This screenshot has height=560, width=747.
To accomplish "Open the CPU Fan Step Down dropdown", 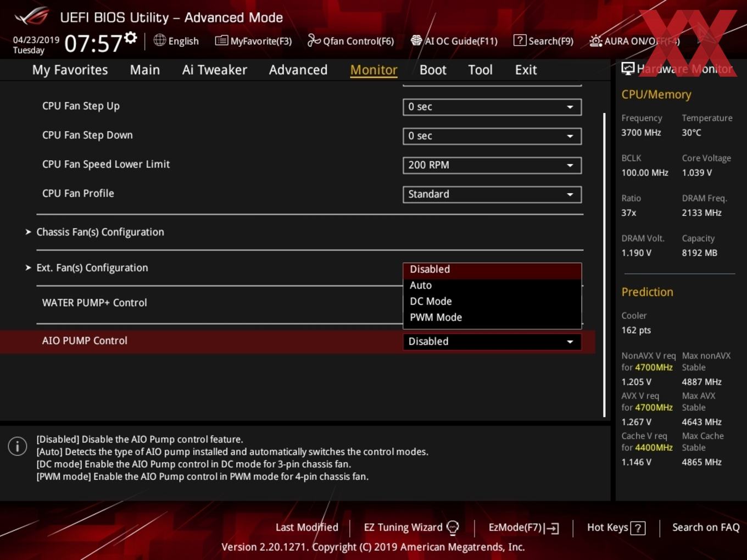I will click(492, 136).
